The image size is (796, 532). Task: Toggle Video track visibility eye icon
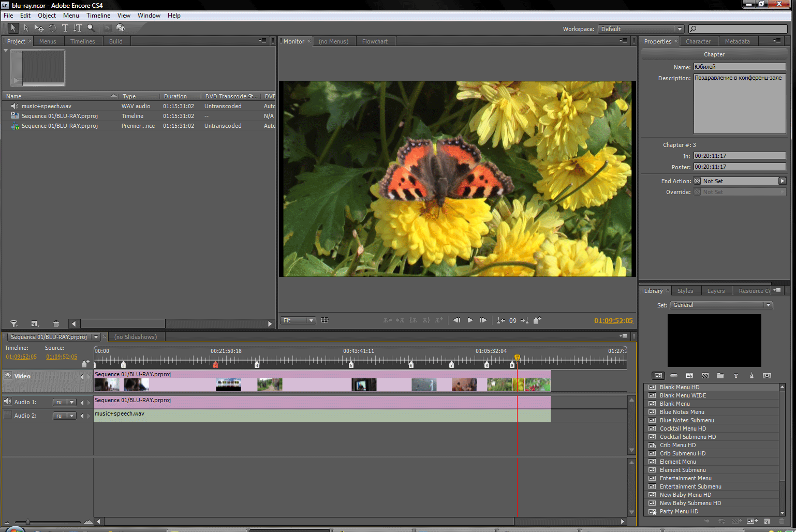tap(7, 376)
